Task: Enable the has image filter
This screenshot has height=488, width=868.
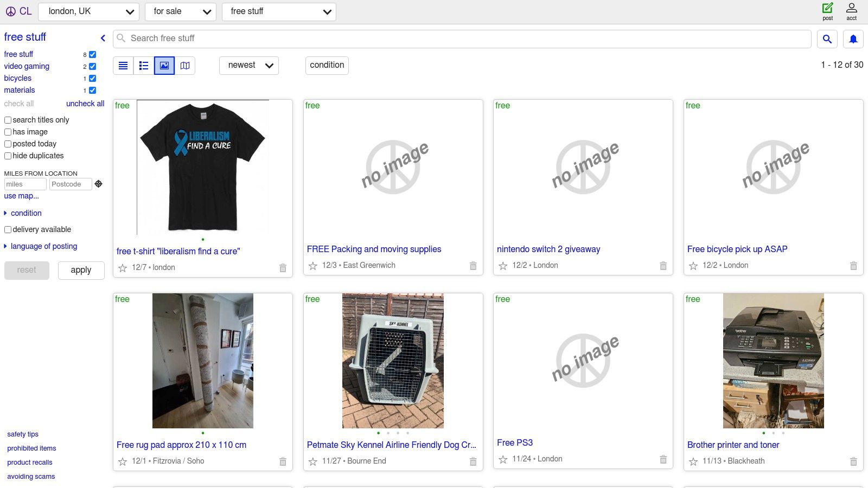Action: [8, 132]
